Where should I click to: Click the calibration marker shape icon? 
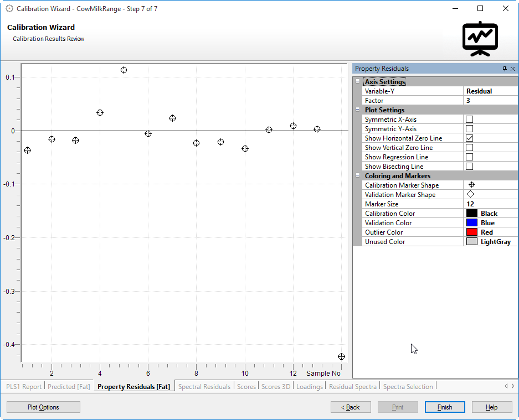[471, 185]
